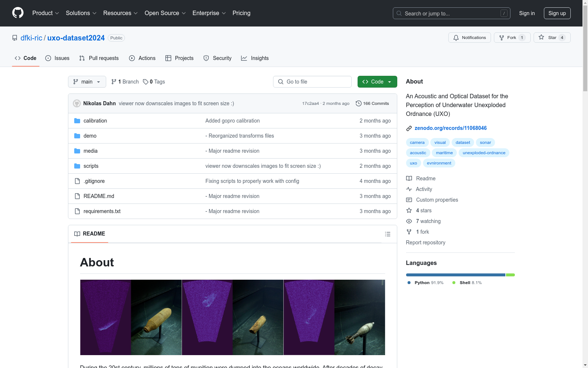Click the Python language bar segment
588x368 pixels.
(x=456, y=275)
